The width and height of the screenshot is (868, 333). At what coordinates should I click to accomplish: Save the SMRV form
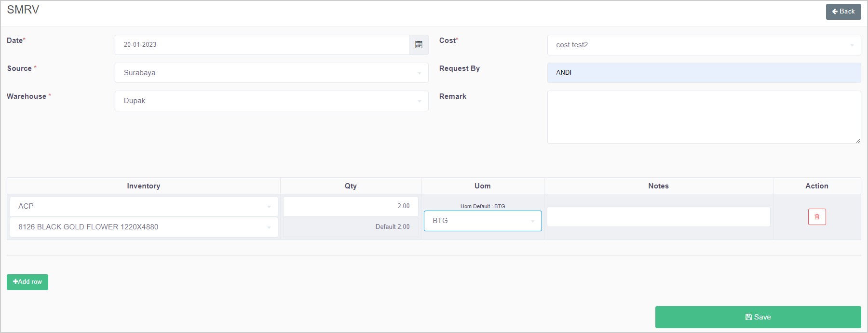click(x=758, y=317)
